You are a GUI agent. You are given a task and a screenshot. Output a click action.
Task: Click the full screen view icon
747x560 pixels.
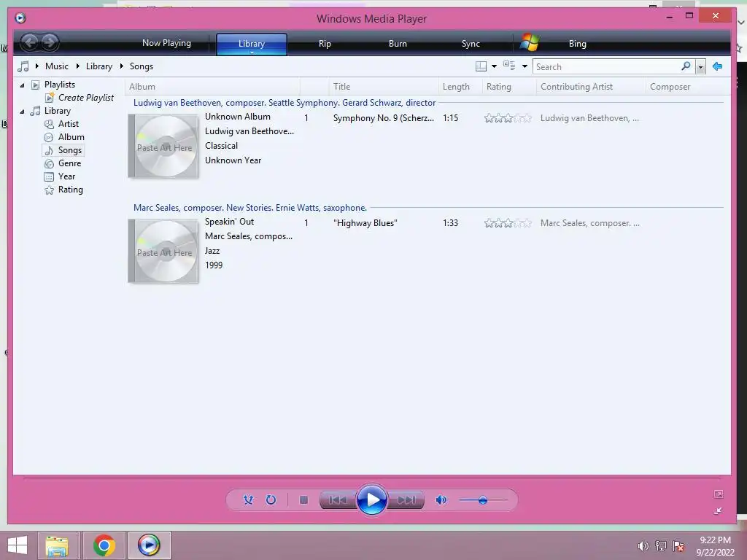pyautogui.click(x=719, y=494)
